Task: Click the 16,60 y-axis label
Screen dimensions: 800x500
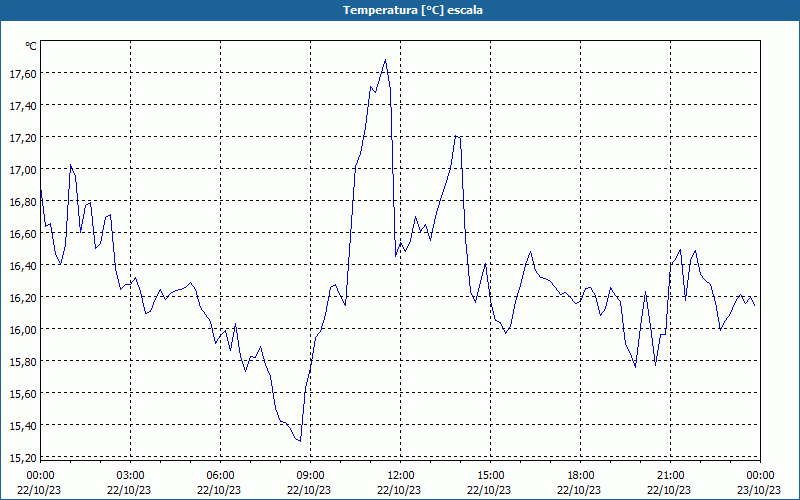Action: [x=23, y=234]
